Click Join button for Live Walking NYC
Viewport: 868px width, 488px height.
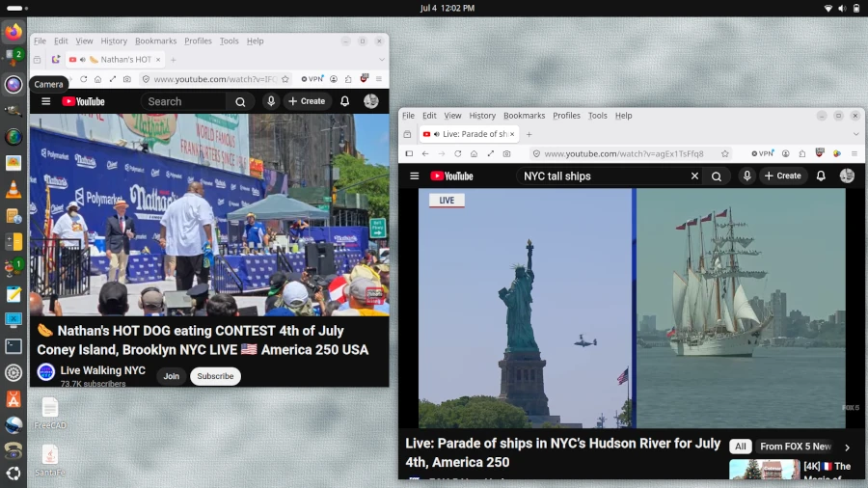(x=171, y=376)
